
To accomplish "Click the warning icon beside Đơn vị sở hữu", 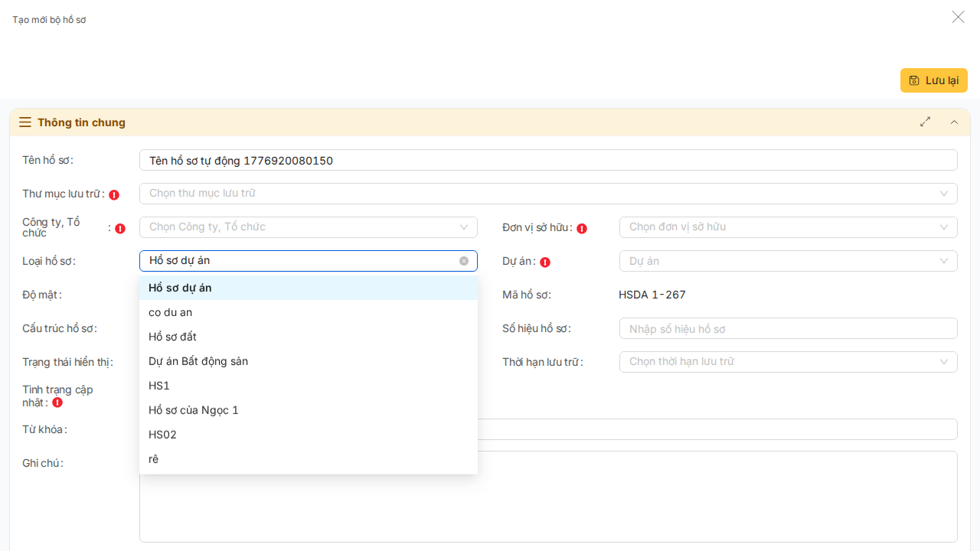I will 582,228.
